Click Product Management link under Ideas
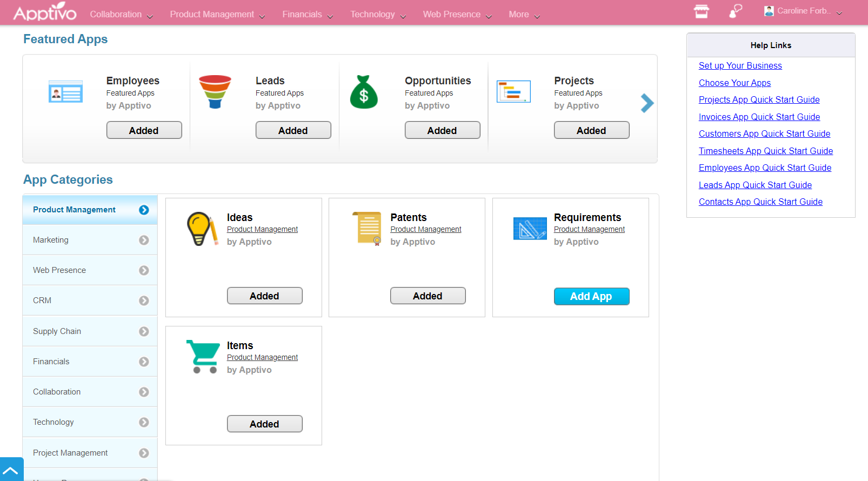 coord(262,229)
